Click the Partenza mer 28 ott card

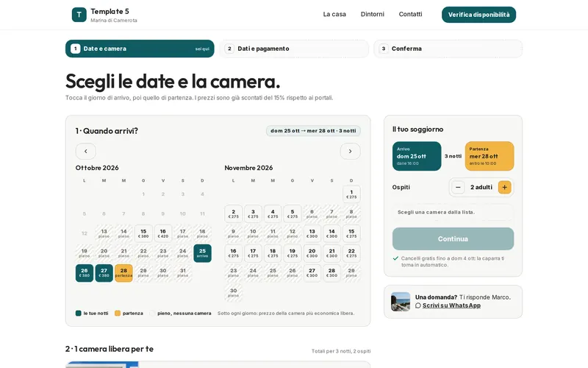tap(490, 156)
